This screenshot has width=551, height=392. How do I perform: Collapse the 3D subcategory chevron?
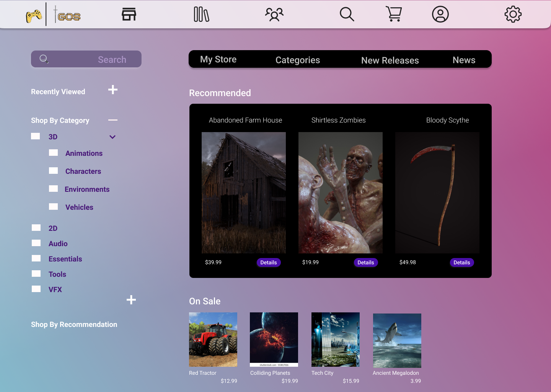coord(112,137)
